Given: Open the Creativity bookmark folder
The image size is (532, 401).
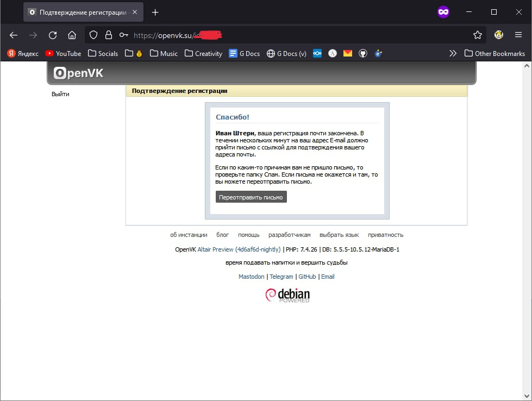Looking at the screenshot, I should (x=204, y=54).
